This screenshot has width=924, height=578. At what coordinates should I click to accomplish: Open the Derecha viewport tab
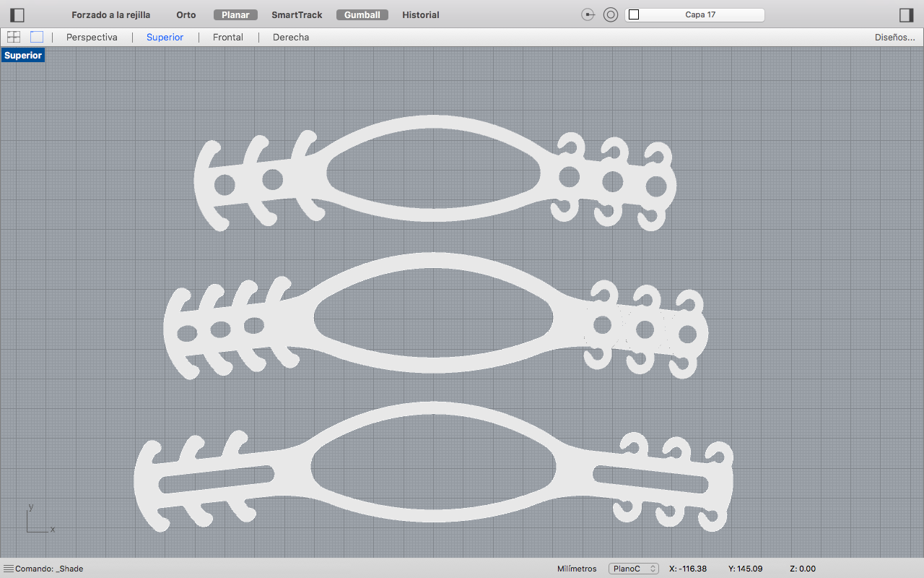click(x=291, y=37)
